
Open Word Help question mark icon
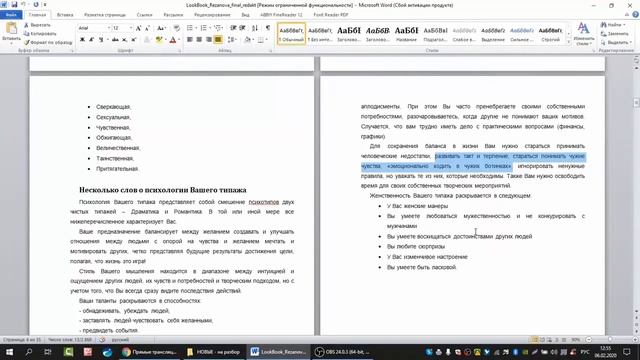tap(635, 15)
